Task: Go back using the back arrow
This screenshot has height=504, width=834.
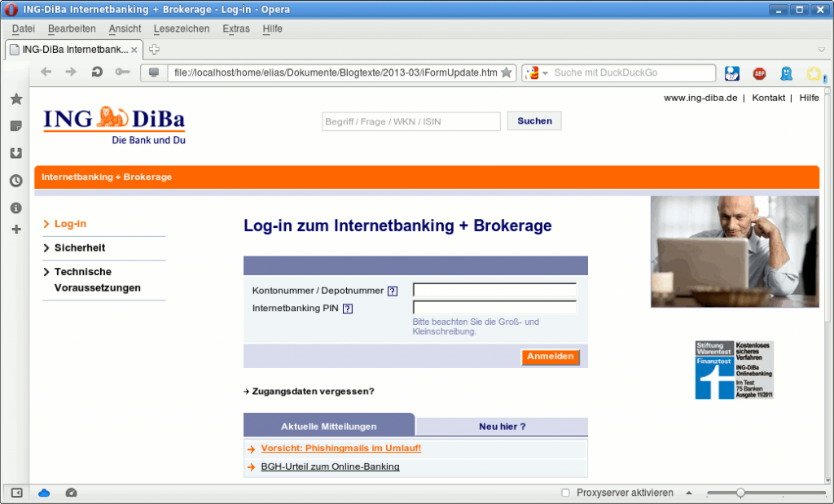Action: [46, 72]
